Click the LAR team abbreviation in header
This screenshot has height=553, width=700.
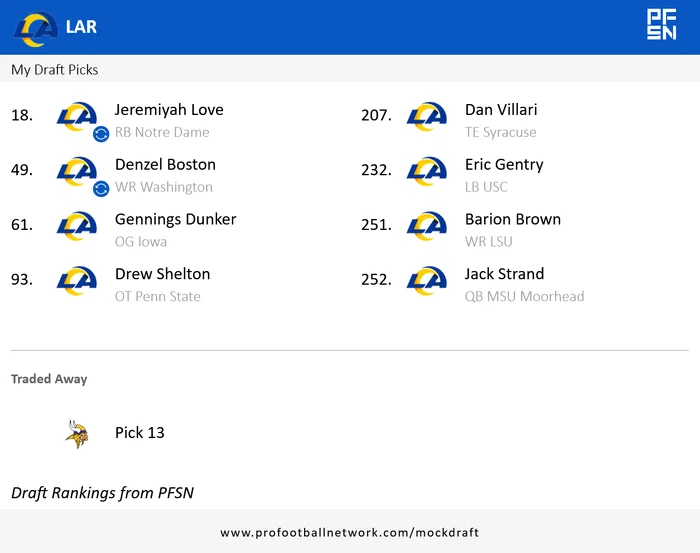point(81,27)
